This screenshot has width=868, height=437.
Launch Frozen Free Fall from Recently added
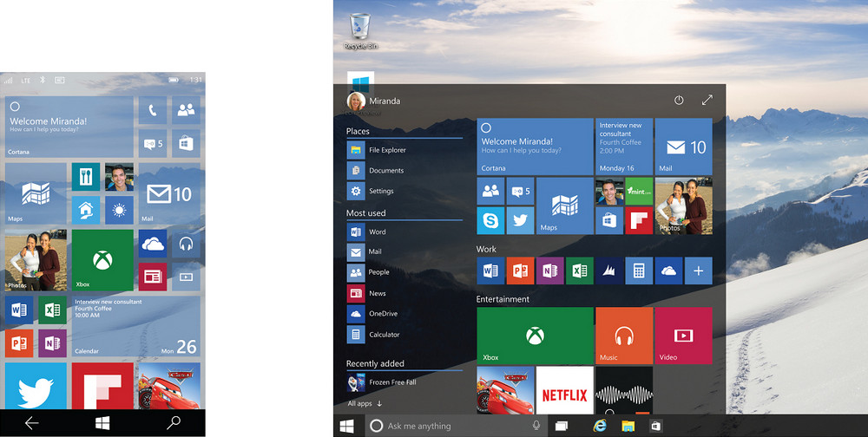404,382
